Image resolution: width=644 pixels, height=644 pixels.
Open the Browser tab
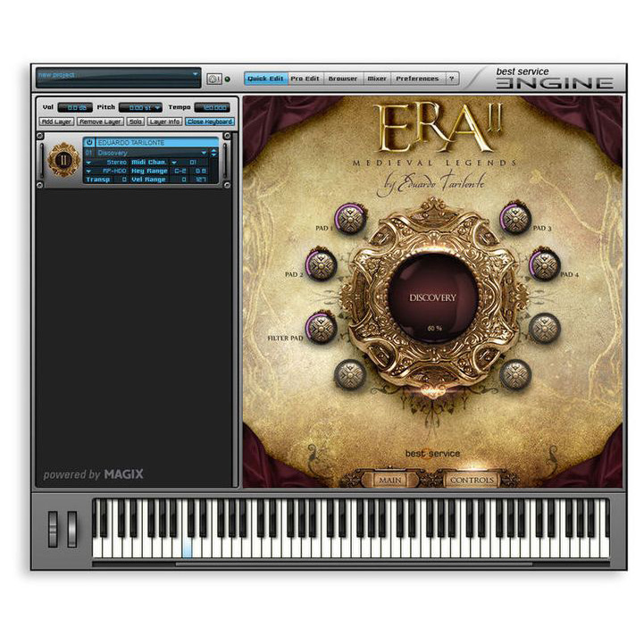pos(343,79)
